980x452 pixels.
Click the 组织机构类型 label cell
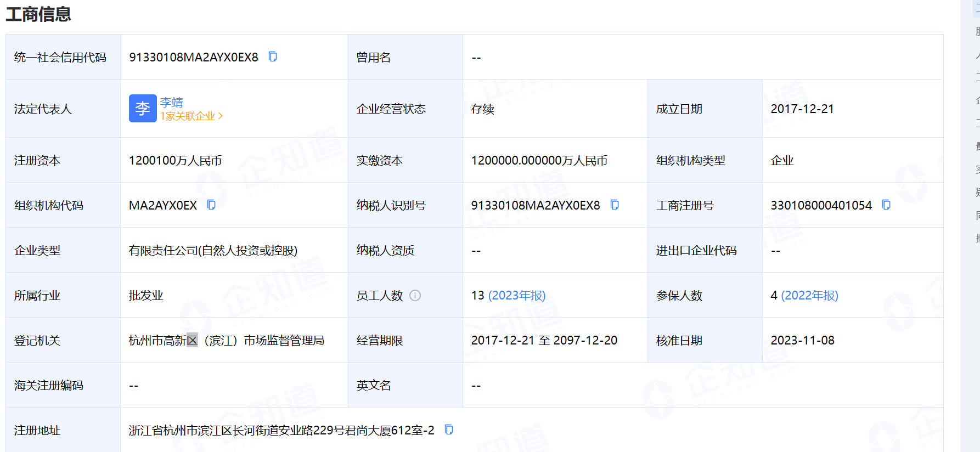coord(705,160)
